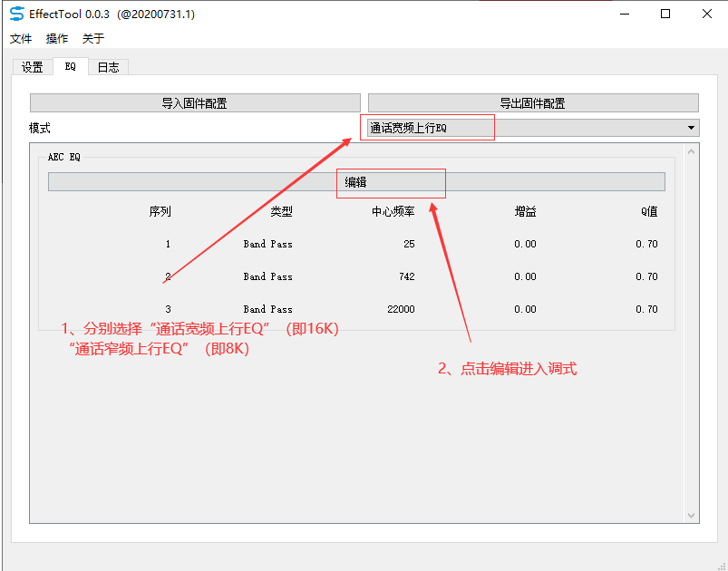Click the scrollbar up arrow in EQ panel

point(692,151)
